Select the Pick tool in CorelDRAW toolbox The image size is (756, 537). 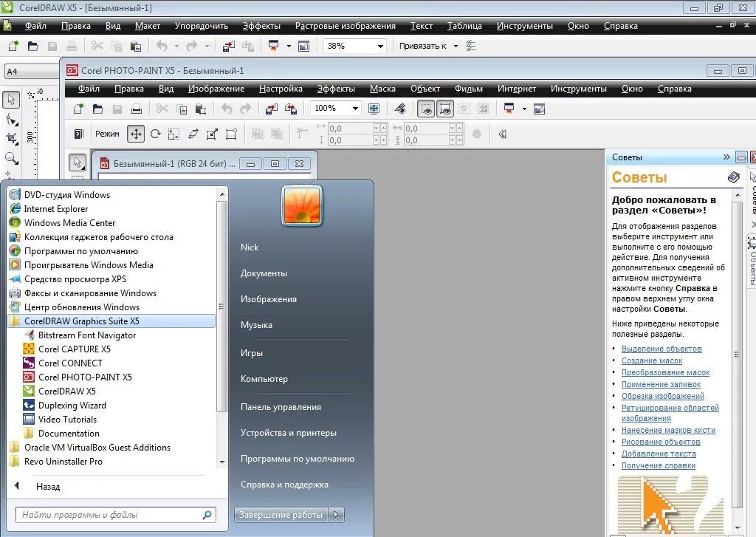(x=11, y=100)
